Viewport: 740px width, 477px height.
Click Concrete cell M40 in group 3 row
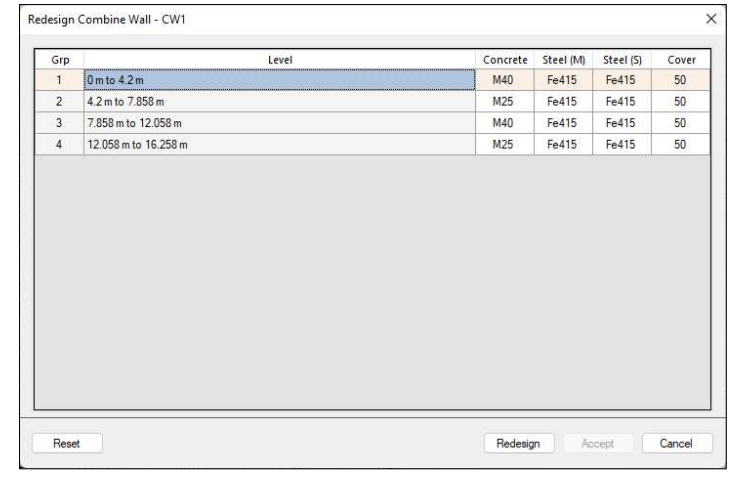504,123
